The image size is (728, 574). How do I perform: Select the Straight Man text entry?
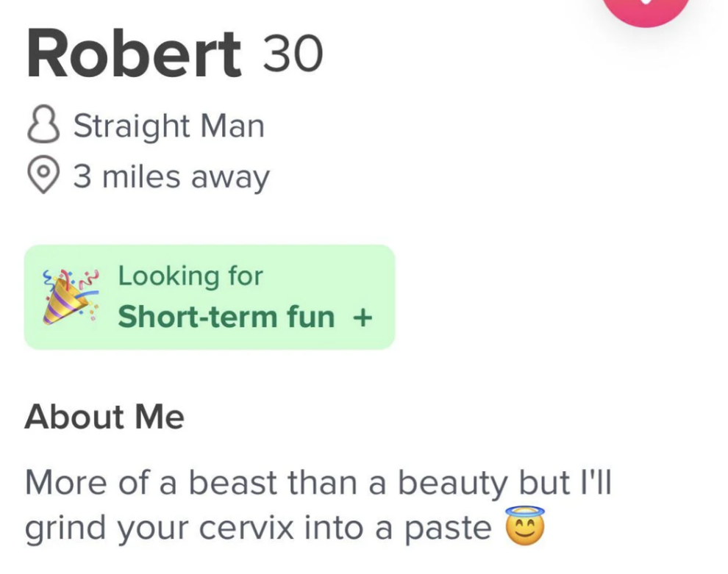(x=168, y=125)
